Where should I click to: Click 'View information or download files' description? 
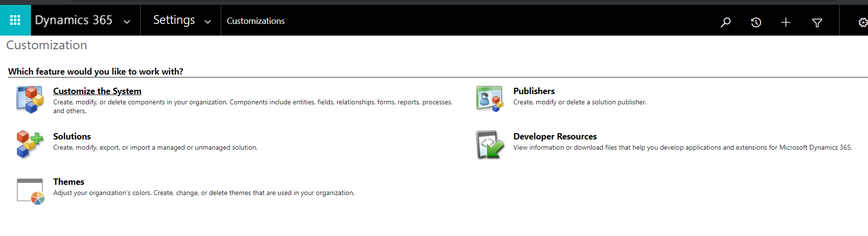point(682,147)
